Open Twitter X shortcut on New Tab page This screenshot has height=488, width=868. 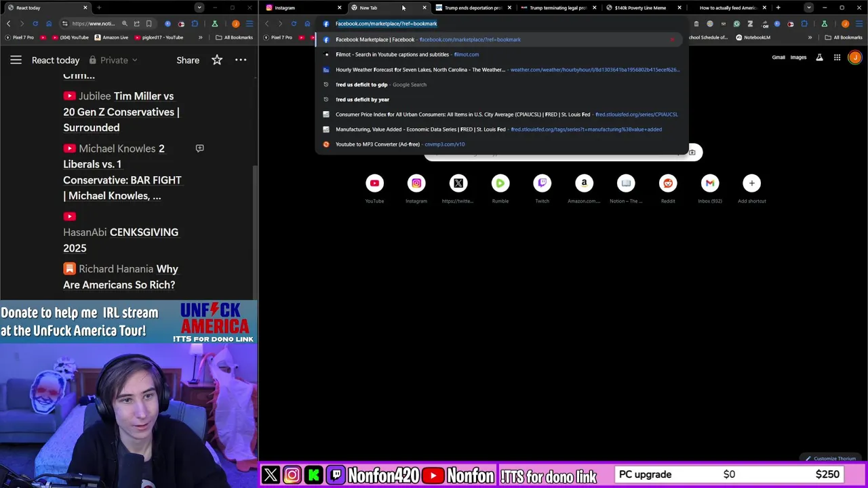(x=458, y=188)
